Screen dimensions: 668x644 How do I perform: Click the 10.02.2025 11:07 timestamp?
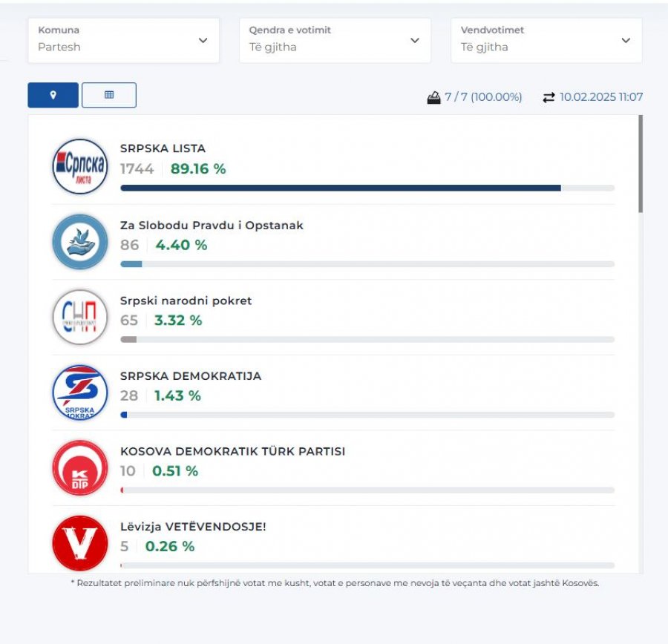click(601, 97)
